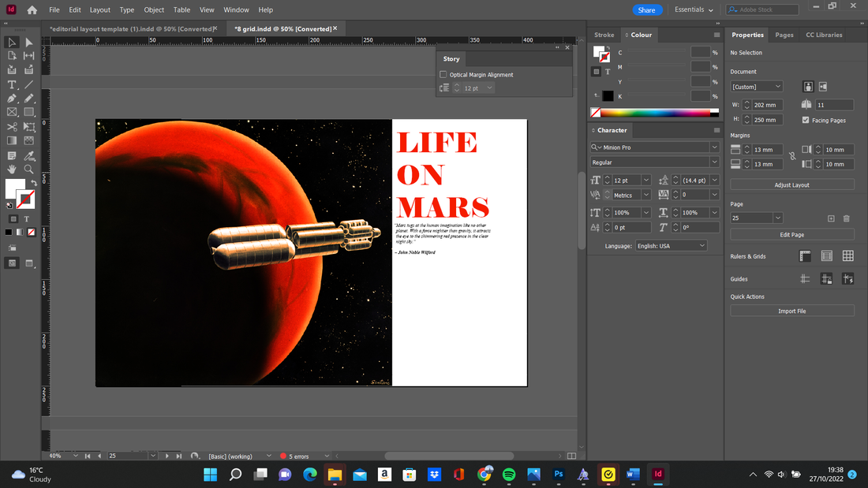Select the Free Transform tool
This screenshot has height=488, width=868.
[28, 127]
